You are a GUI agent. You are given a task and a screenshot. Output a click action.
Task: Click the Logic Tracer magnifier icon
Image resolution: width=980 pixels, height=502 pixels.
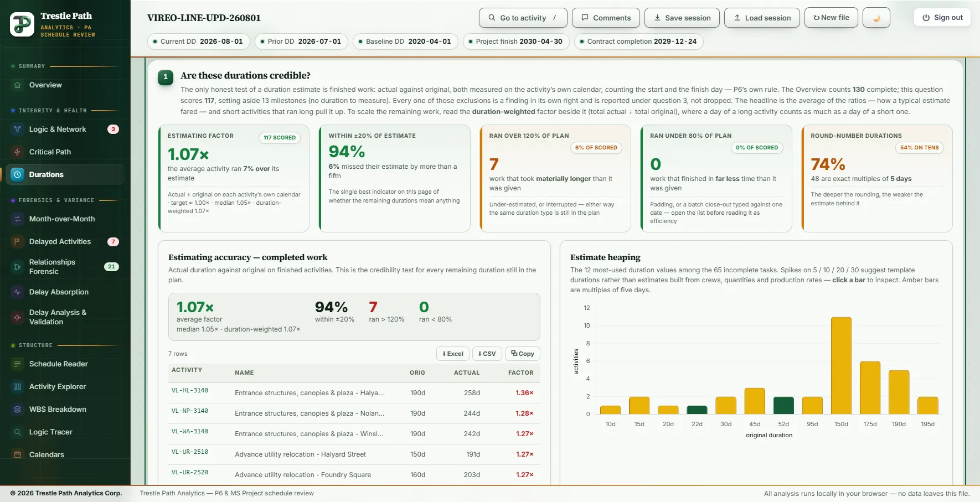point(17,432)
